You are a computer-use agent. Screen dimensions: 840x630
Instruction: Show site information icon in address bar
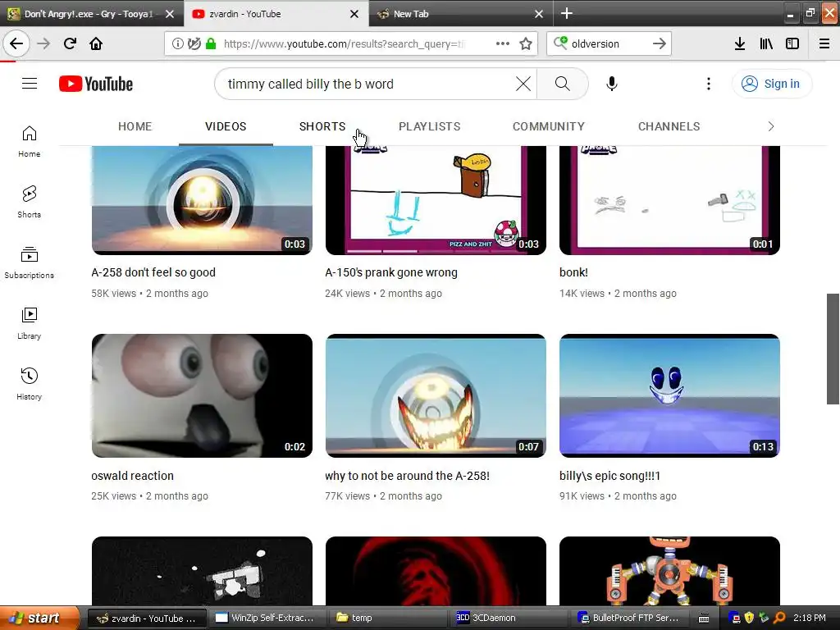pyautogui.click(x=177, y=43)
